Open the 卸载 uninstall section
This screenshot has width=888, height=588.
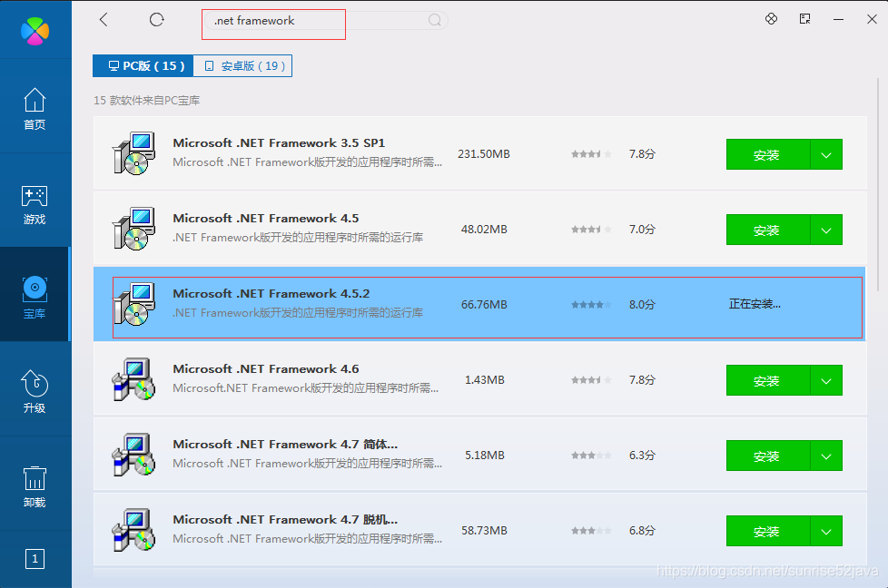[x=35, y=486]
